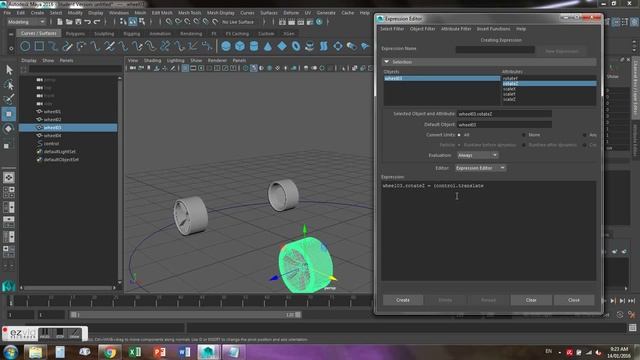This screenshot has width=640, height=360.
Task: Create a NURBS cylinder from the shelf
Action: coord(254,46)
